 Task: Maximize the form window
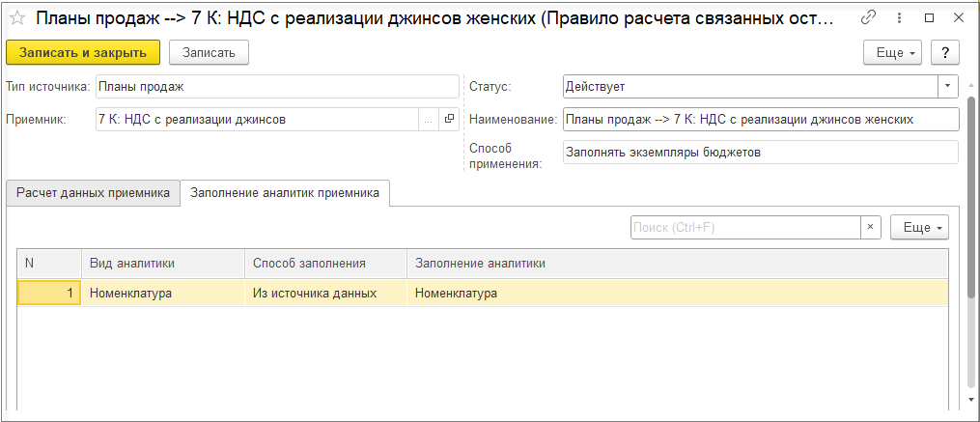click(x=930, y=17)
